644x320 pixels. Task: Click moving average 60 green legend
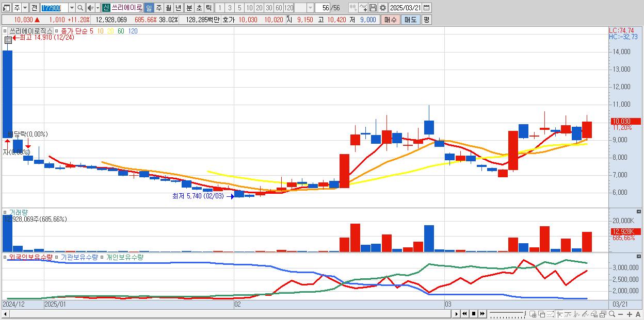coord(121,31)
